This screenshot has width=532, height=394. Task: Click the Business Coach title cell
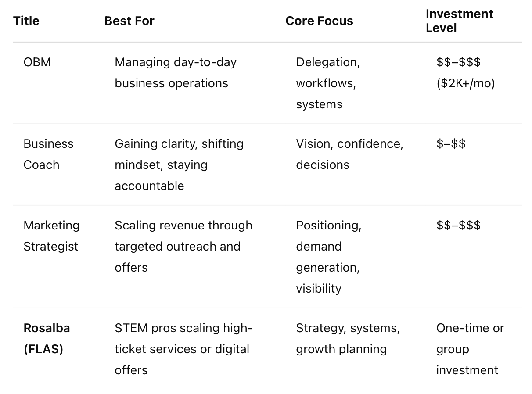coord(48,154)
